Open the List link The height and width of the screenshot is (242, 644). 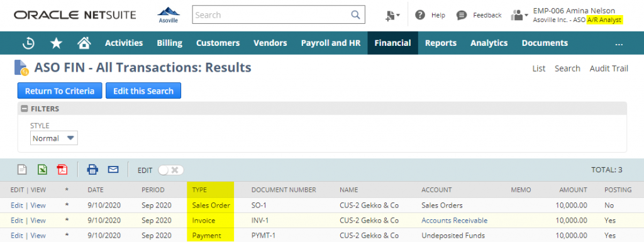click(x=539, y=69)
